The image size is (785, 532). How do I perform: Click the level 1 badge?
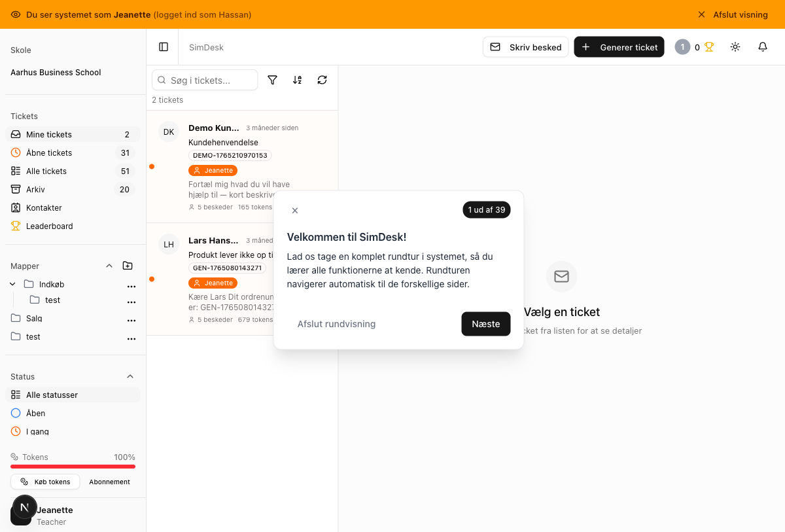[x=682, y=47]
